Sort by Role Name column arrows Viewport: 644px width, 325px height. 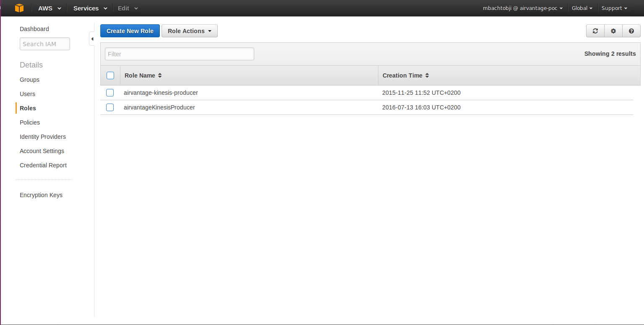pos(160,75)
